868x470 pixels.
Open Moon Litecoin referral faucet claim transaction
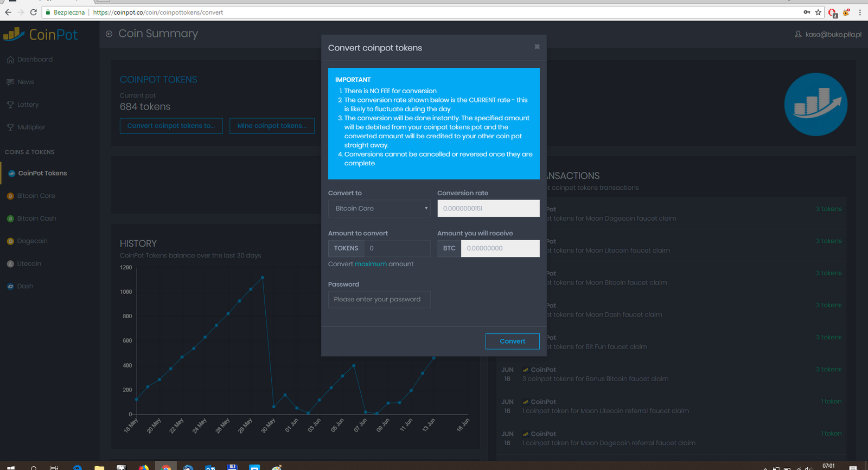pyautogui.click(x=672, y=406)
